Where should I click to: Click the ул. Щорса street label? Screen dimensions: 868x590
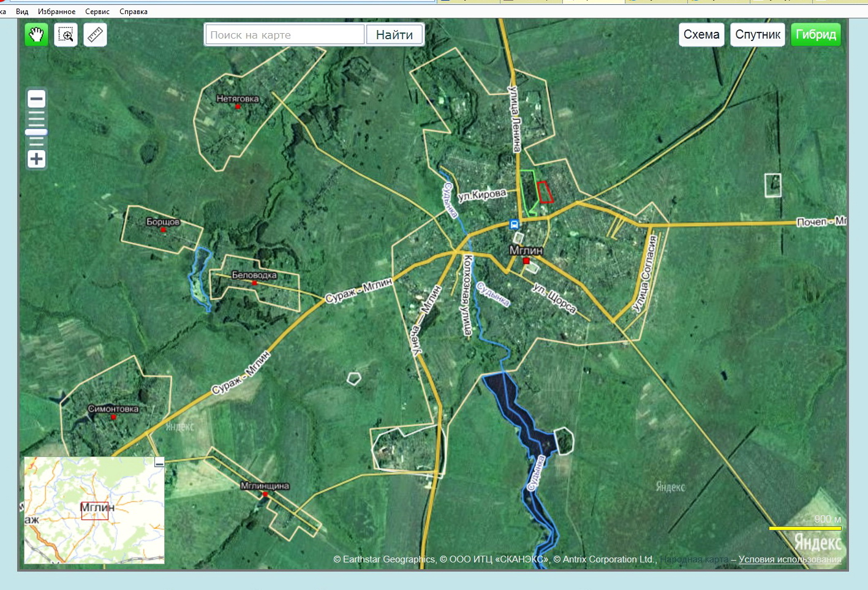[x=554, y=298]
